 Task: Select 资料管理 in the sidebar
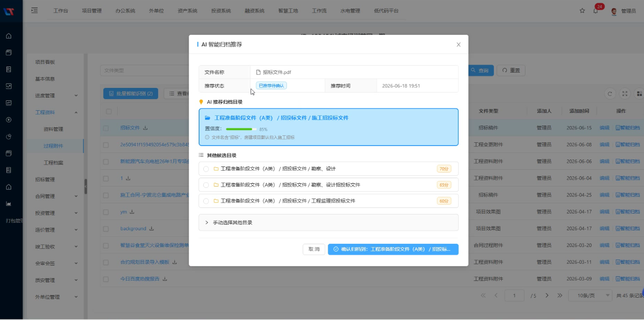(x=53, y=129)
